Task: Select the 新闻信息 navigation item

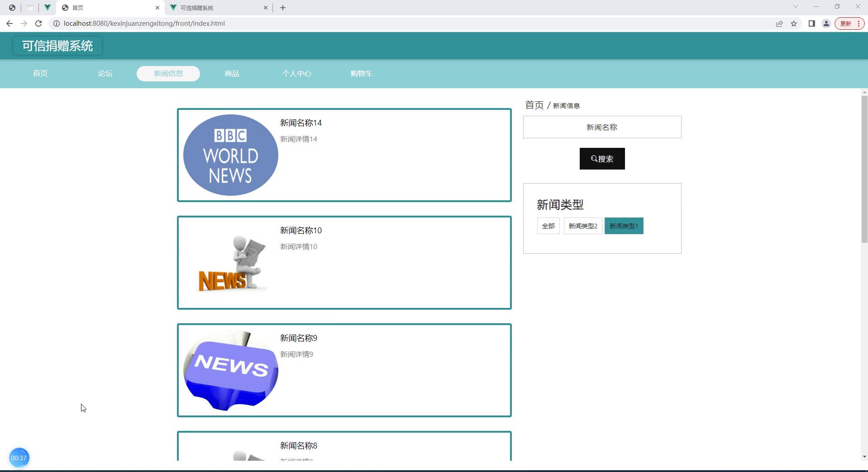Action: [168, 73]
